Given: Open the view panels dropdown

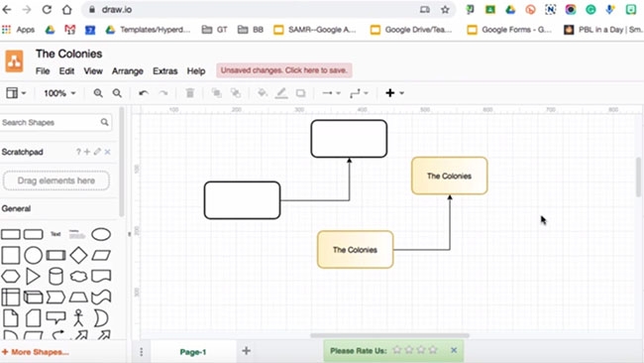Looking at the screenshot, I should (x=16, y=93).
